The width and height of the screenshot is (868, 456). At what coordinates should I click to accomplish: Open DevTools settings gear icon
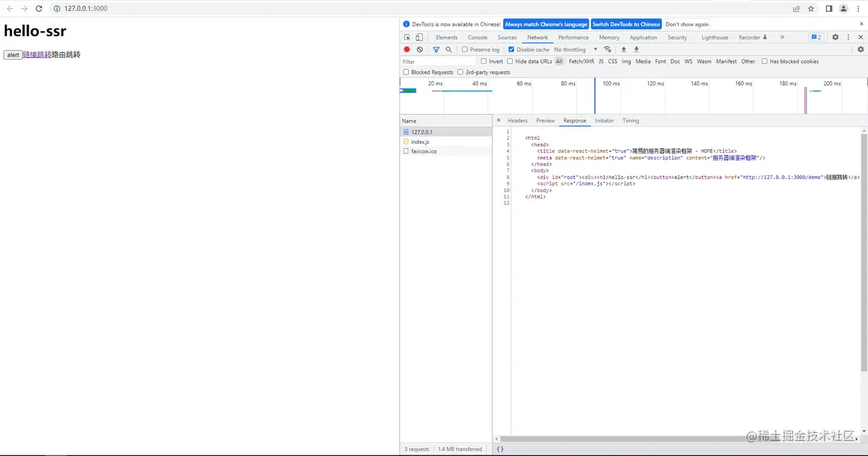click(x=835, y=37)
